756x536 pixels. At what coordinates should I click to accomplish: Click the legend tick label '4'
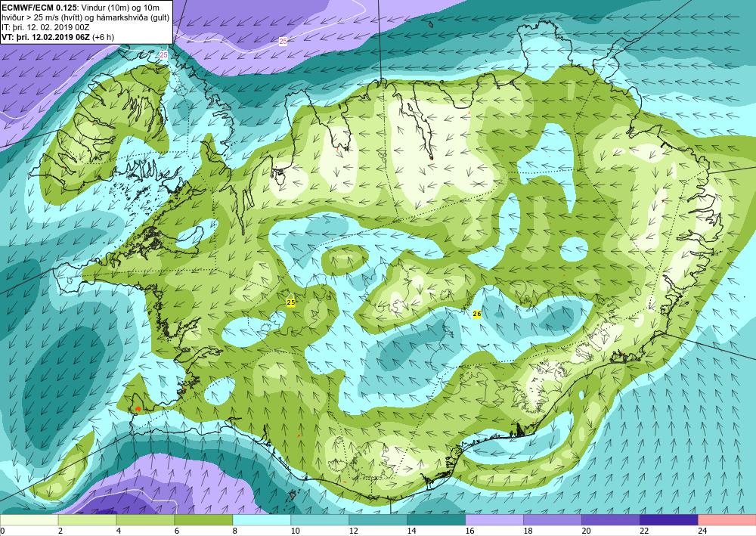click(x=119, y=531)
